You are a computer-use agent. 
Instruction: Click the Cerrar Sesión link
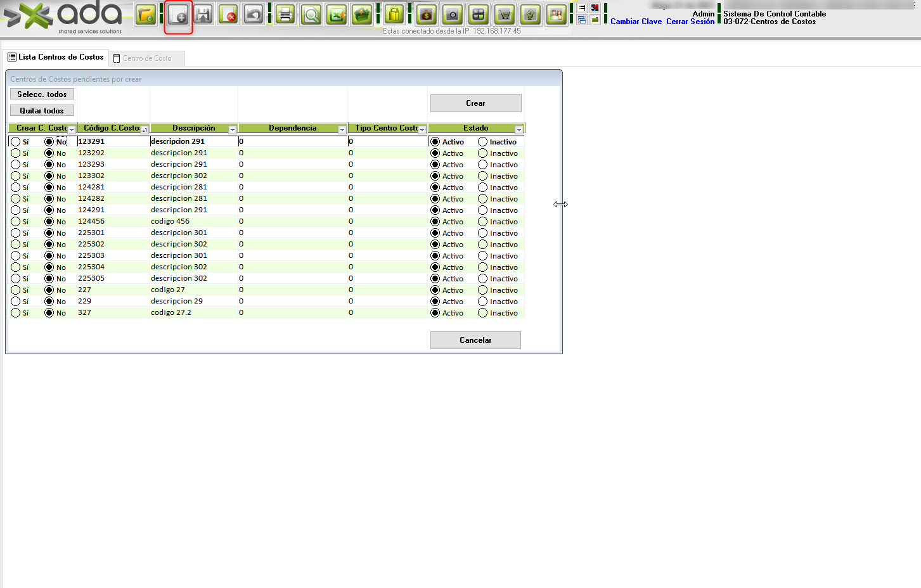(690, 22)
